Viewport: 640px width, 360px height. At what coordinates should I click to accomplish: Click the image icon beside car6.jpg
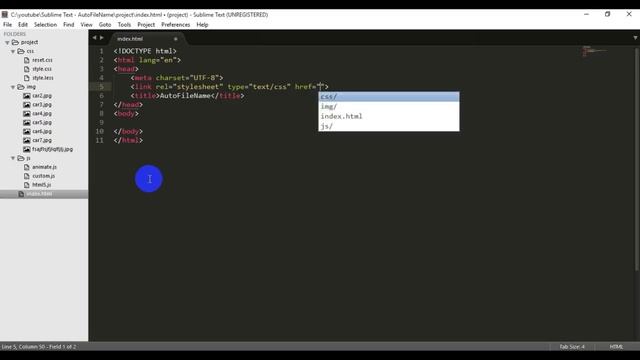point(27,131)
